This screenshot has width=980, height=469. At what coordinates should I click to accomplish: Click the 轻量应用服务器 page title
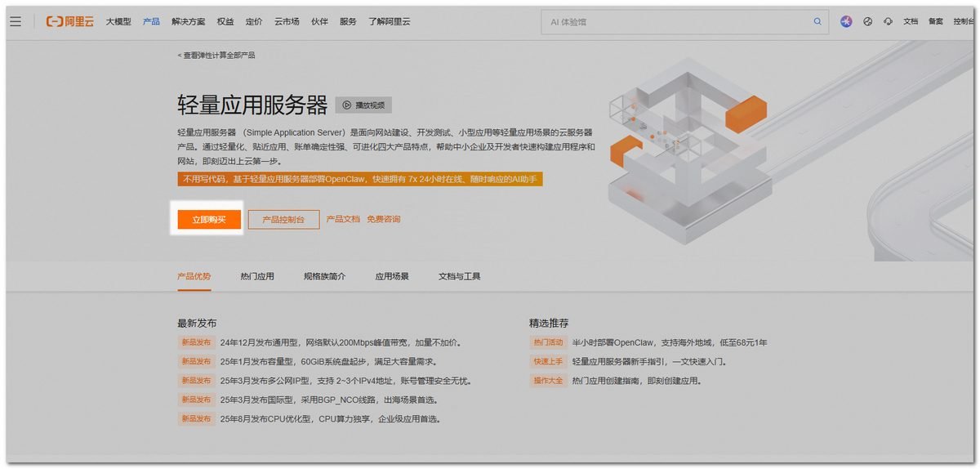pos(252,105)
